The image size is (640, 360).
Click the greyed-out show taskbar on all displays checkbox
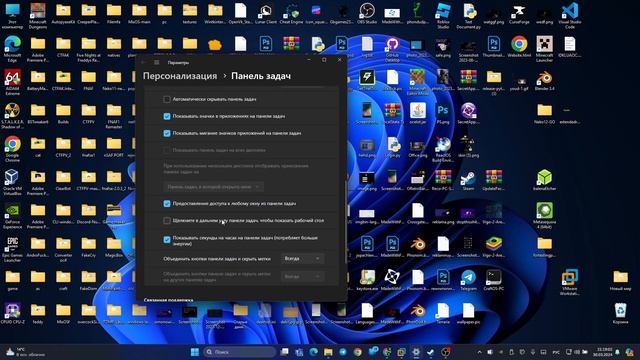tap(167, 150)
